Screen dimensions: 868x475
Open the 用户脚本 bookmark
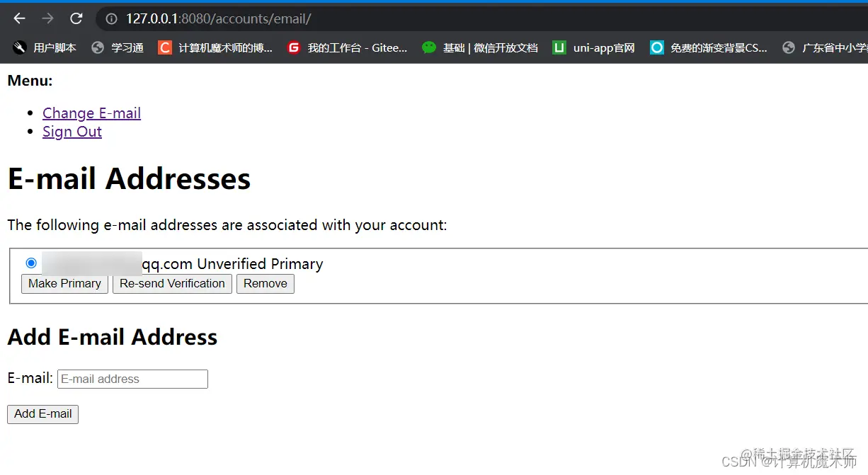coord(45,47)
